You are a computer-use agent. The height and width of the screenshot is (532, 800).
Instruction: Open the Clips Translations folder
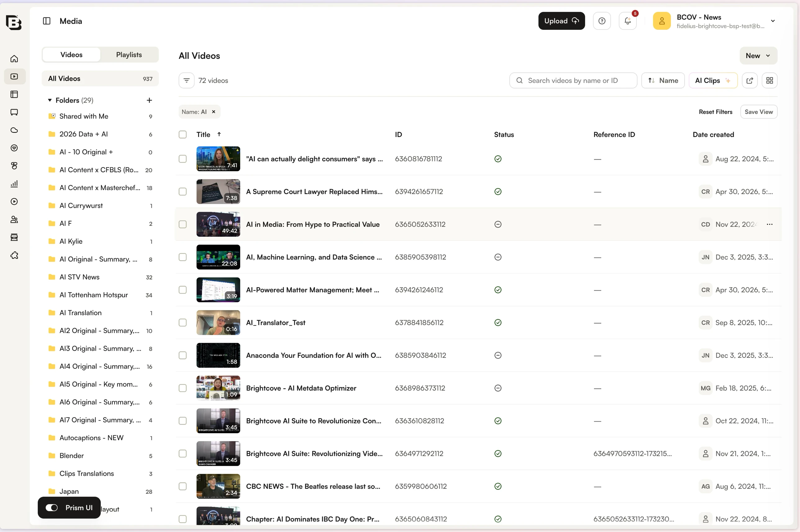tap(100, 474)
